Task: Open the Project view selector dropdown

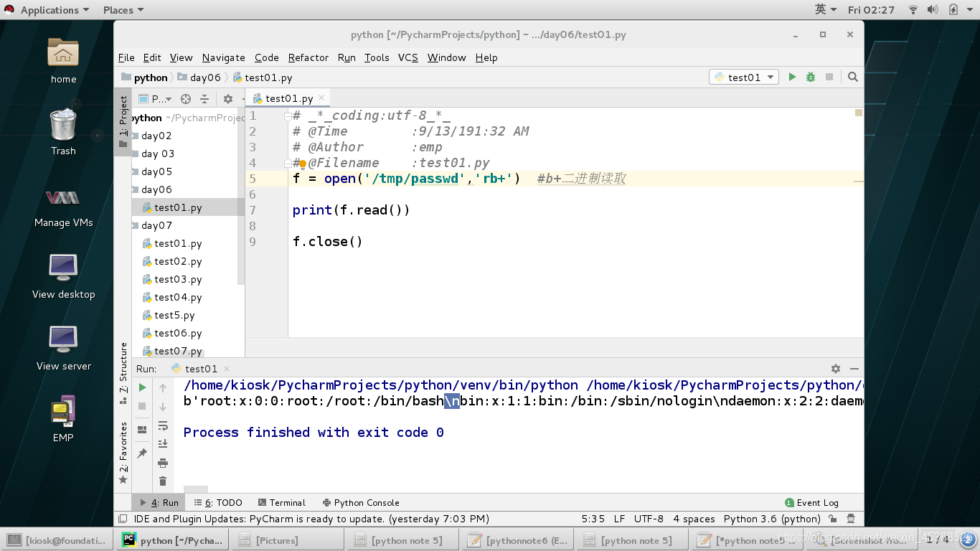Action: [x=155, y=99]
